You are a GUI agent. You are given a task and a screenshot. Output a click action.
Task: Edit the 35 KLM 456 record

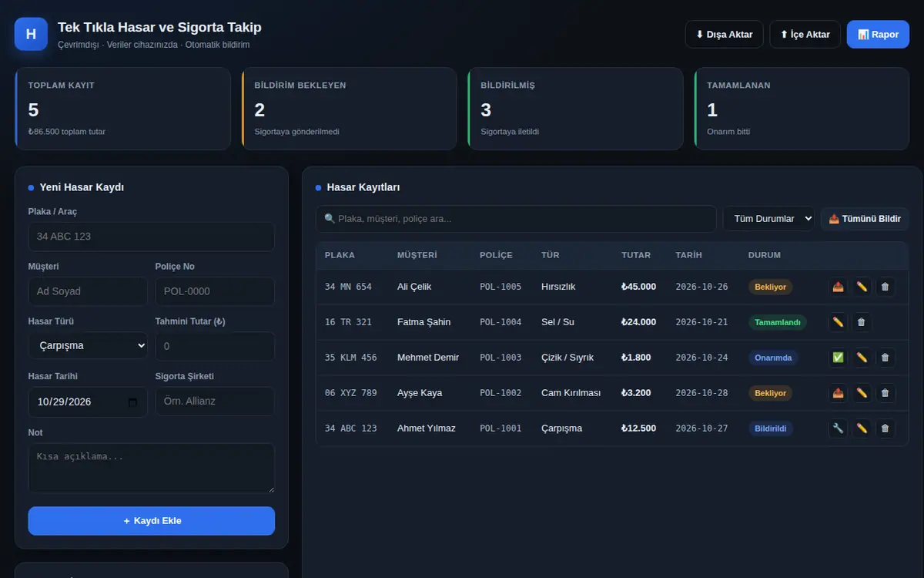pyautogui.click(x=862, y=358)
